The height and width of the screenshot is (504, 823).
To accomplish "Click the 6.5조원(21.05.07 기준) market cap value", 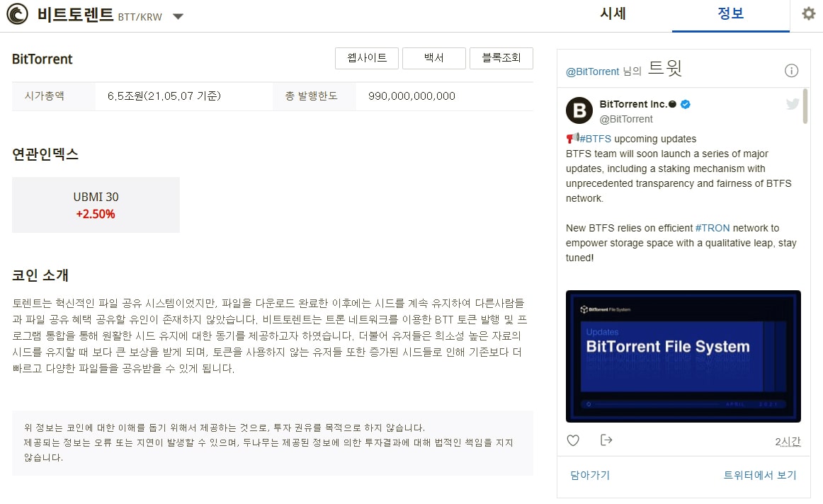I will [164, 96].
